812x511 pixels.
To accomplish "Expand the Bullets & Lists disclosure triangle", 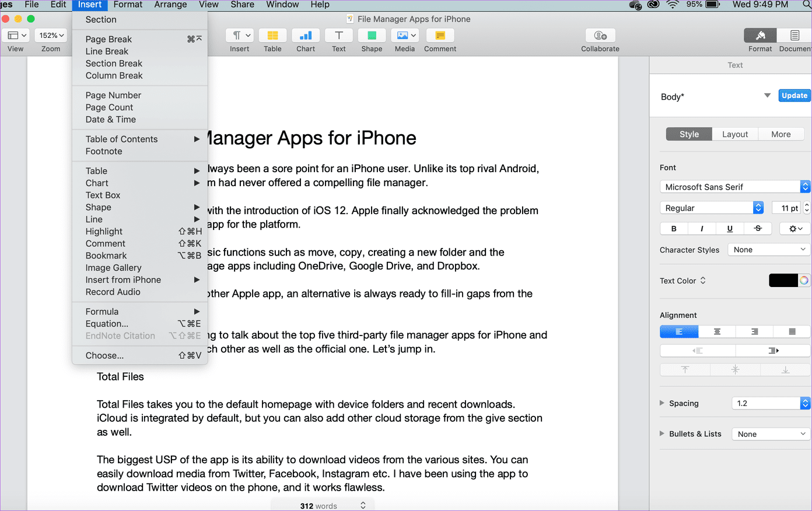I will tap(662, 433).
